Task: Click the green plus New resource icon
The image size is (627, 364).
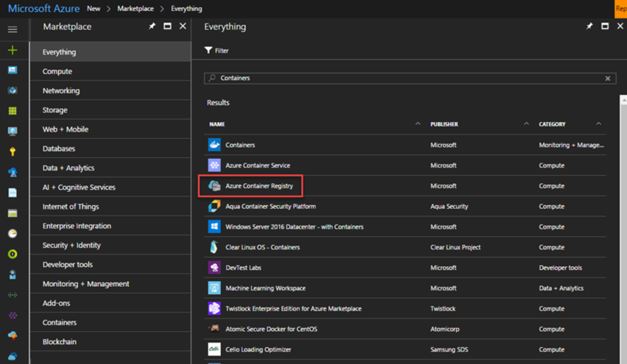Action: (x=13, y=50)
